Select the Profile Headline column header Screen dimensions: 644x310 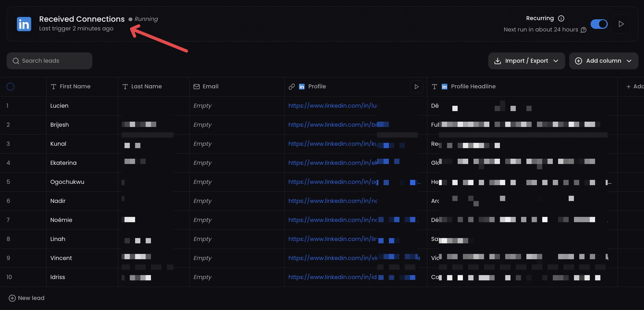coord(473,86)
